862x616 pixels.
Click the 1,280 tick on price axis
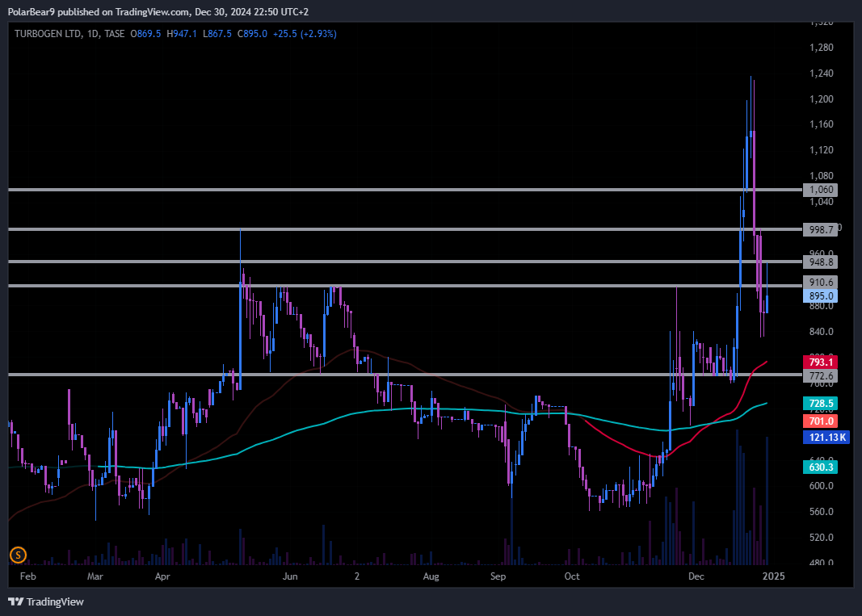pos(822,48)
